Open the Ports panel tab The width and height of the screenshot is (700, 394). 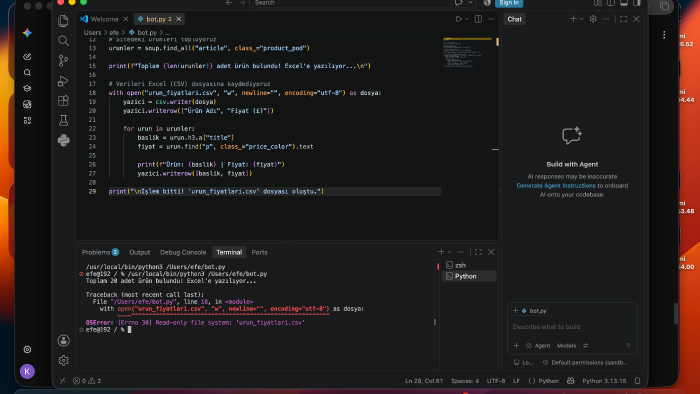click(x=259, y=252)
